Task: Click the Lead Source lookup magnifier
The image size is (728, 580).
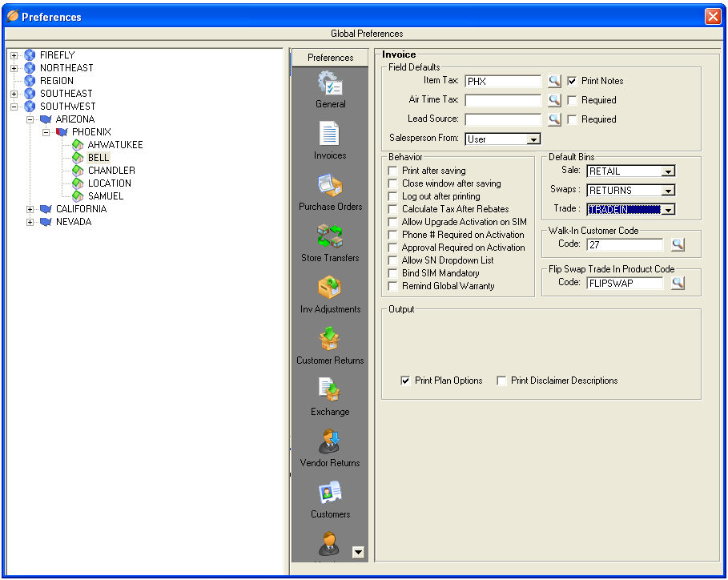Action: (x=554, y=119)
